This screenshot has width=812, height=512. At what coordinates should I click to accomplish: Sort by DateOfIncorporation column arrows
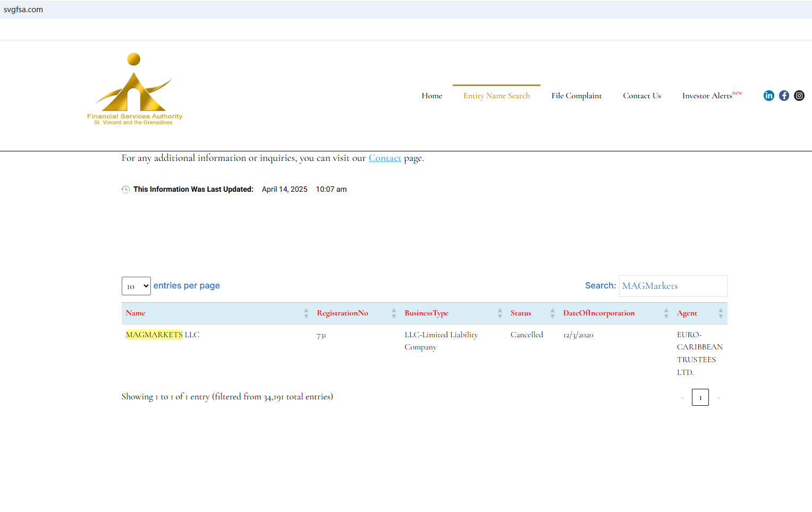[x=666, y=313]
